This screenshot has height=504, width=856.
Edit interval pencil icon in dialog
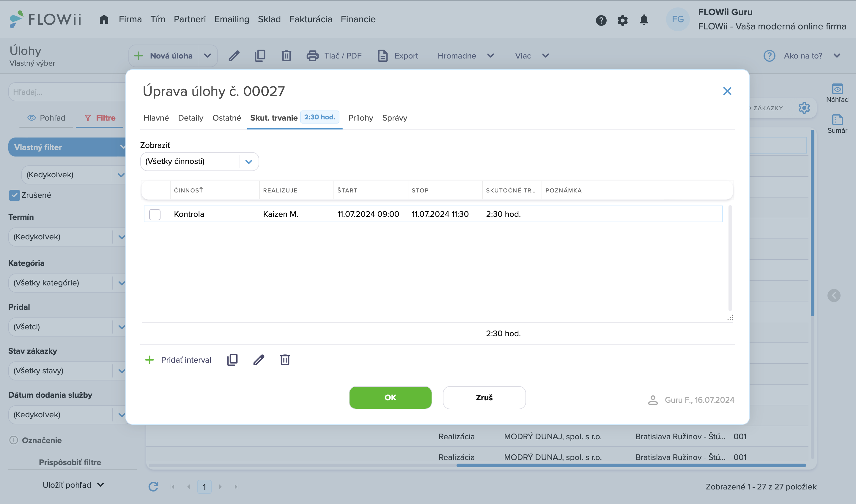259,360
